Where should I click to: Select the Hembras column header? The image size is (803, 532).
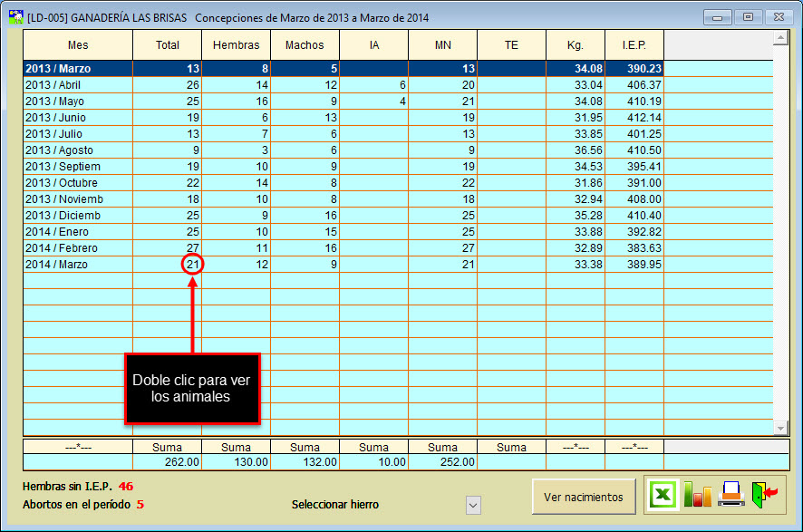pyautogui.click(x=236, y=45)
